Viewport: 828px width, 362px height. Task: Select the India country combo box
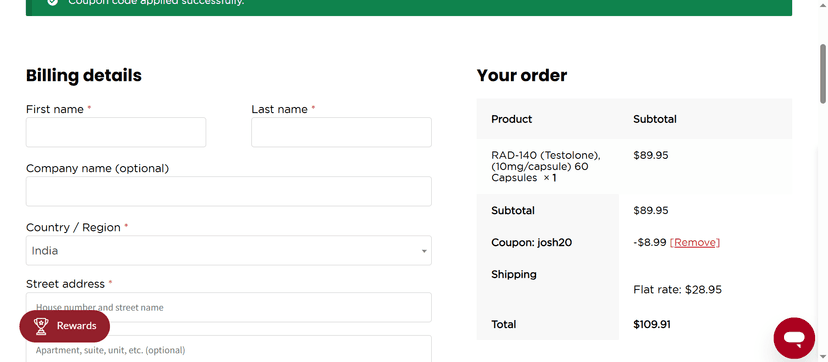click(x=229, y=251)
